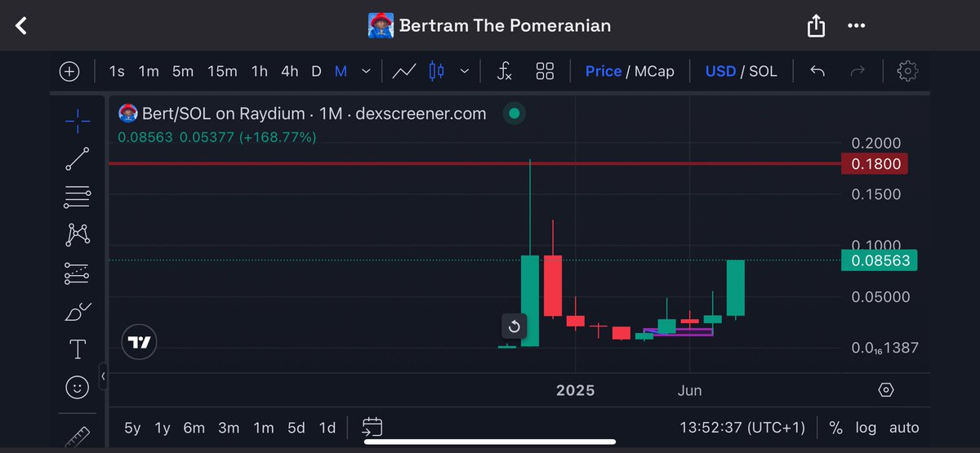Select the crosshair cursor tool
The height and width of the screenshot is (453, 980).
tap(78, 122)
